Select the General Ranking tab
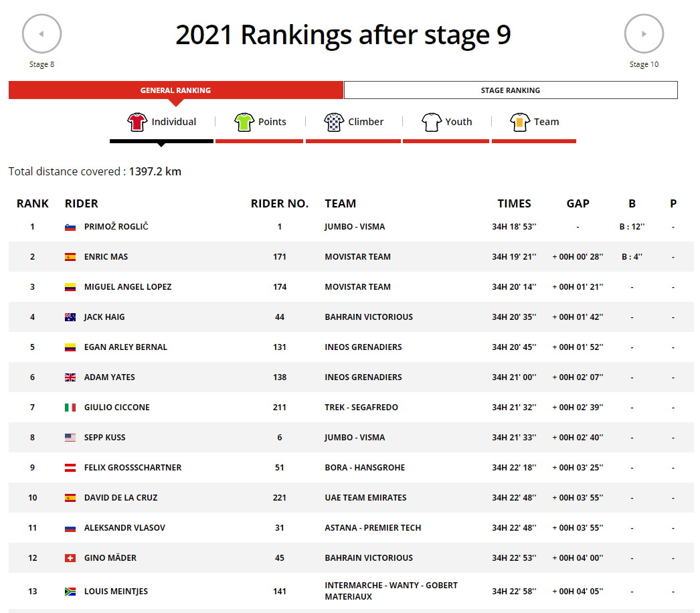Screen dimensions: 700x613 (x=175, y=90)
